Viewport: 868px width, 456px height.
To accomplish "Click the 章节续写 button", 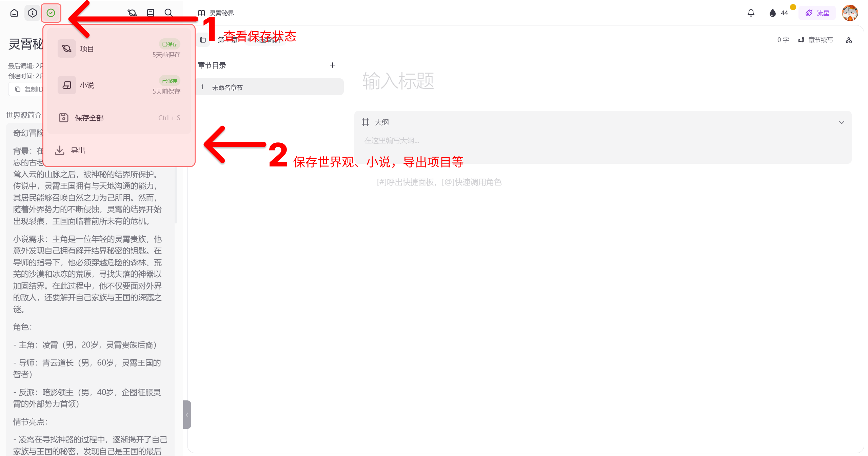I will point(816,40).
